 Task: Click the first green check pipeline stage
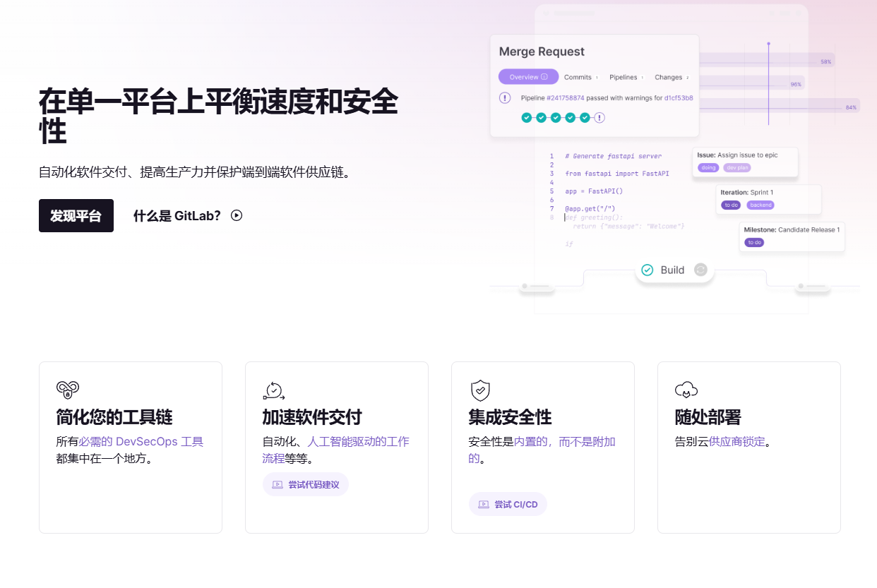[x=527, y=118]
